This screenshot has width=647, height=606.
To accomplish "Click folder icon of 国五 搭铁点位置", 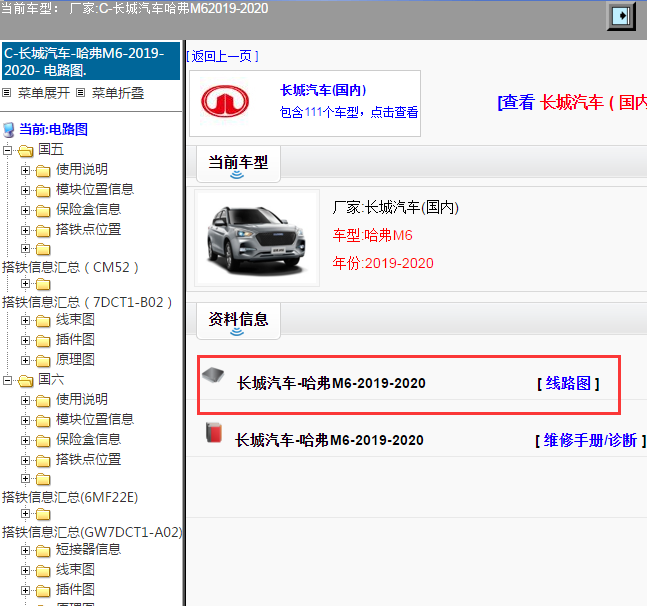I will 43,230.
